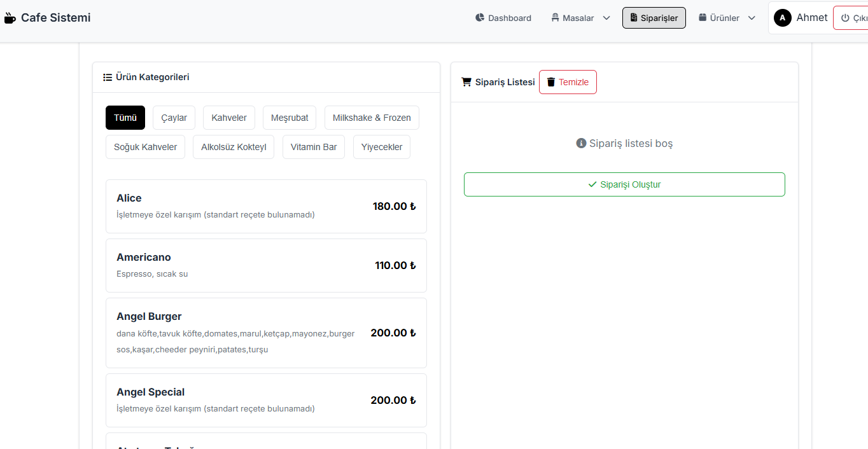
Task: Click the list icon beside Ürün Kategorileri
Action: 108,78
